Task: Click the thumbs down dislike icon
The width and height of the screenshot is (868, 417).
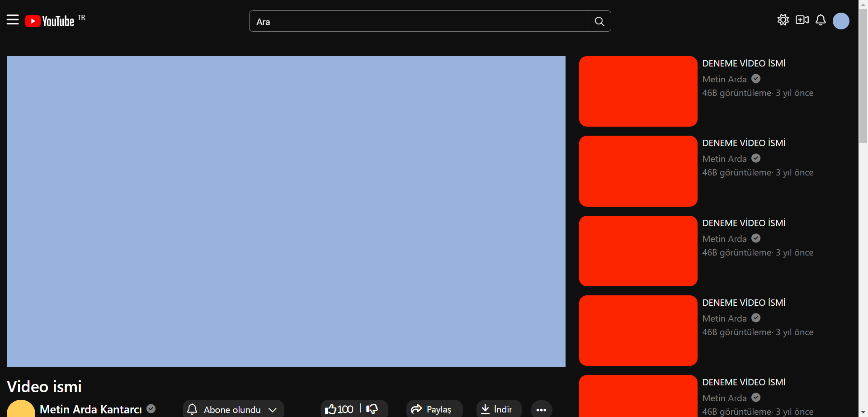Action: pyautogui.click(x=372, y=409)
